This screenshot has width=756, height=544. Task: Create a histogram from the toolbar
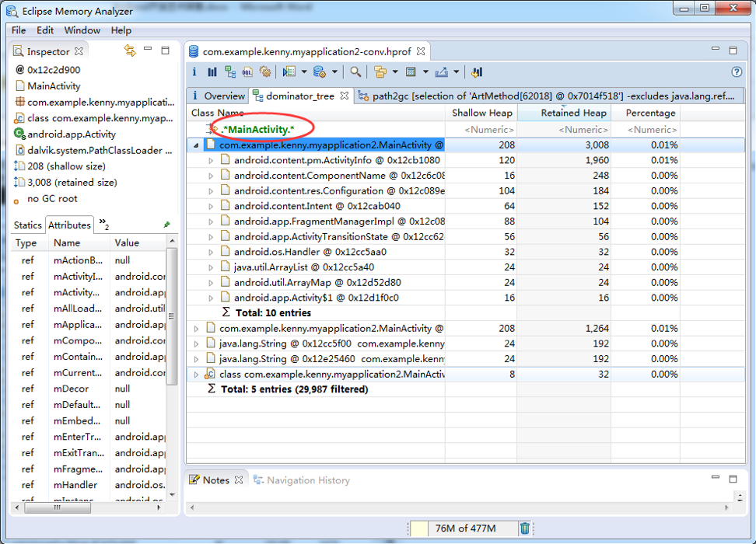[x=212, y=72]
